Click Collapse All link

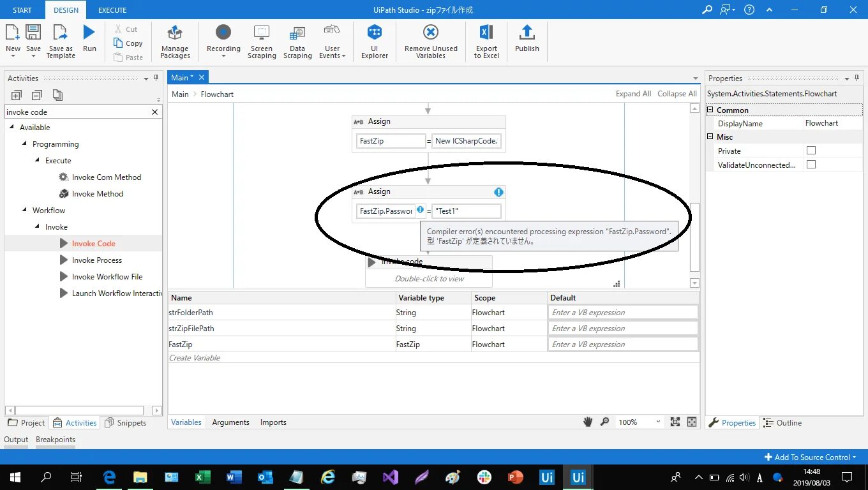pos(677,94)
